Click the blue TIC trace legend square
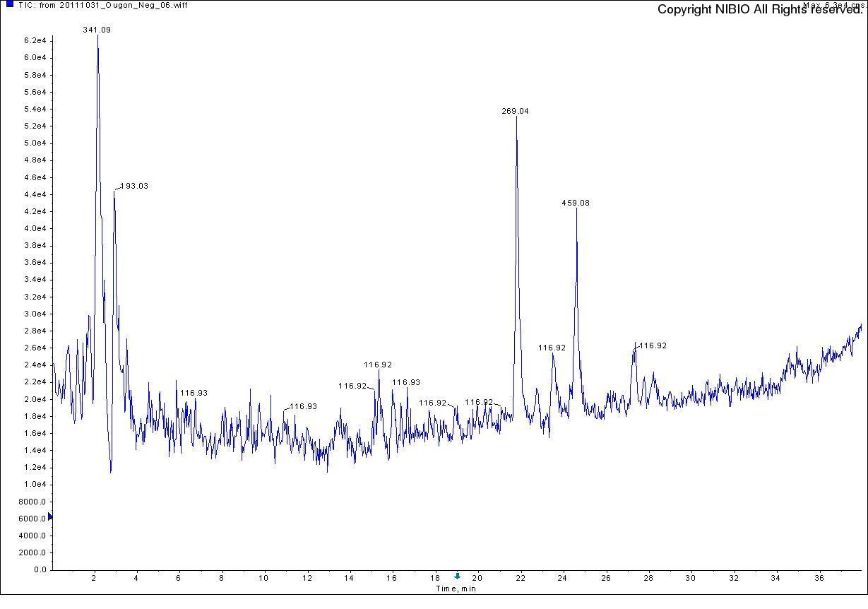Screen dimensions: 868x609 point(10,4)
